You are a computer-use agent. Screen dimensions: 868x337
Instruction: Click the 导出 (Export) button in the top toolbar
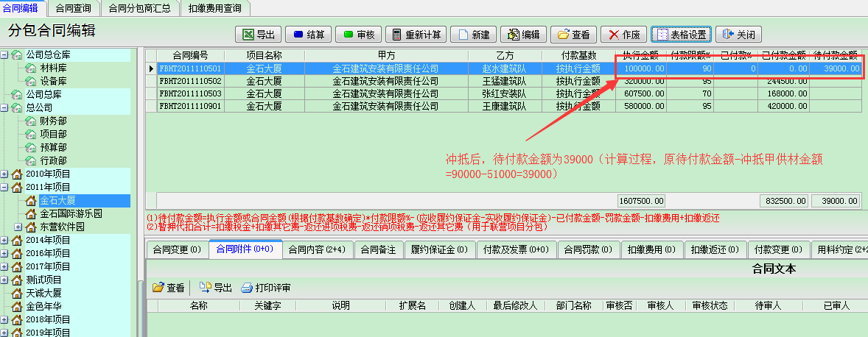(x=258, y=35)
